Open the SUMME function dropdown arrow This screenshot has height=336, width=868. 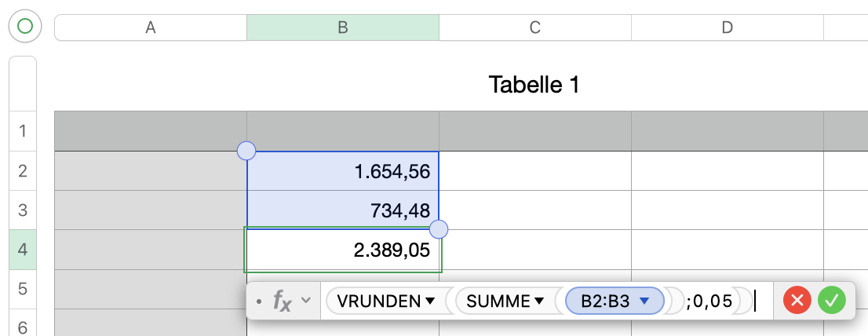[539, 301]
